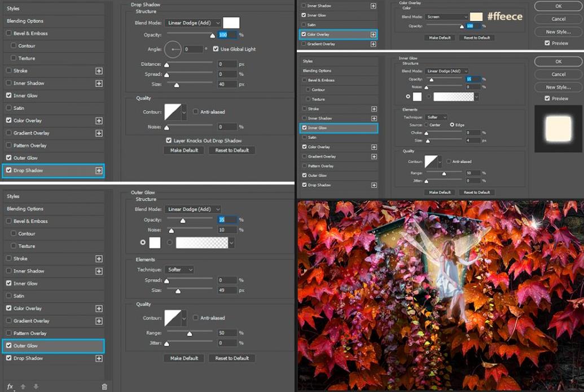Screen dimensions: 584x392
Task: Toggle Layer Knocks Out Drop Shadow checkbox
Action: 169,140
